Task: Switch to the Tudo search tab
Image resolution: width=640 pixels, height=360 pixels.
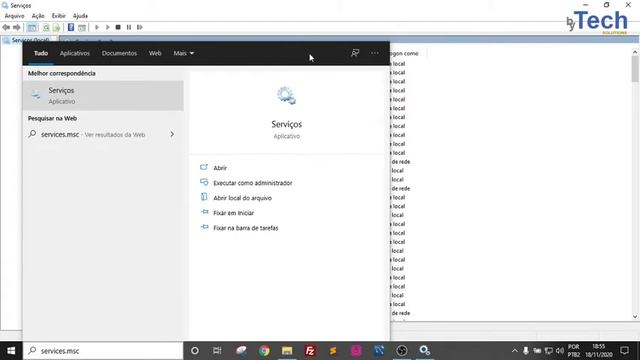Action: [41, 53]
